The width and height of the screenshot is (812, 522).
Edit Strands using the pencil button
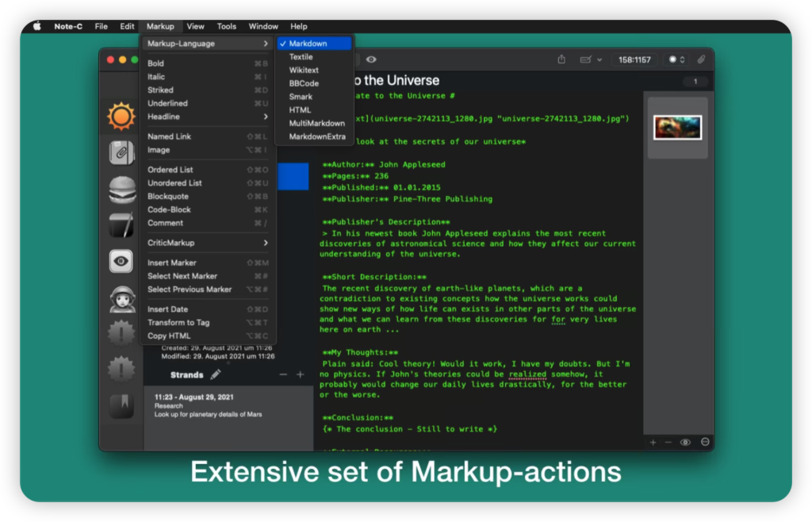click(x=216, y=374)
